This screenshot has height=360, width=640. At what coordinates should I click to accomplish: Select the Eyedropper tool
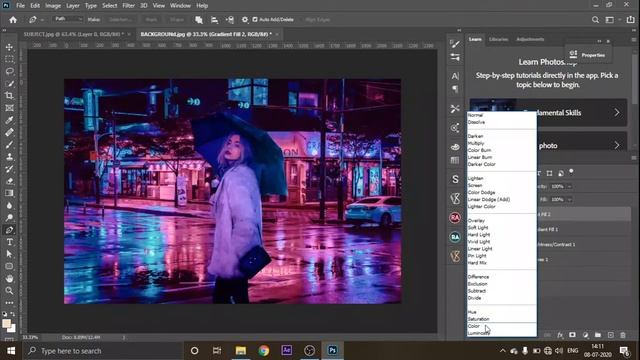(x=9, y=120)
